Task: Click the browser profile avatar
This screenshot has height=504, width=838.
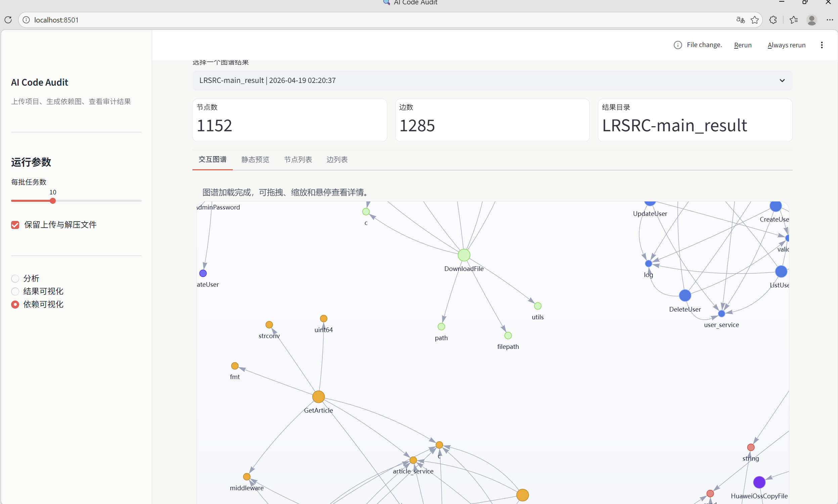Action: click(x=811, y=20)
